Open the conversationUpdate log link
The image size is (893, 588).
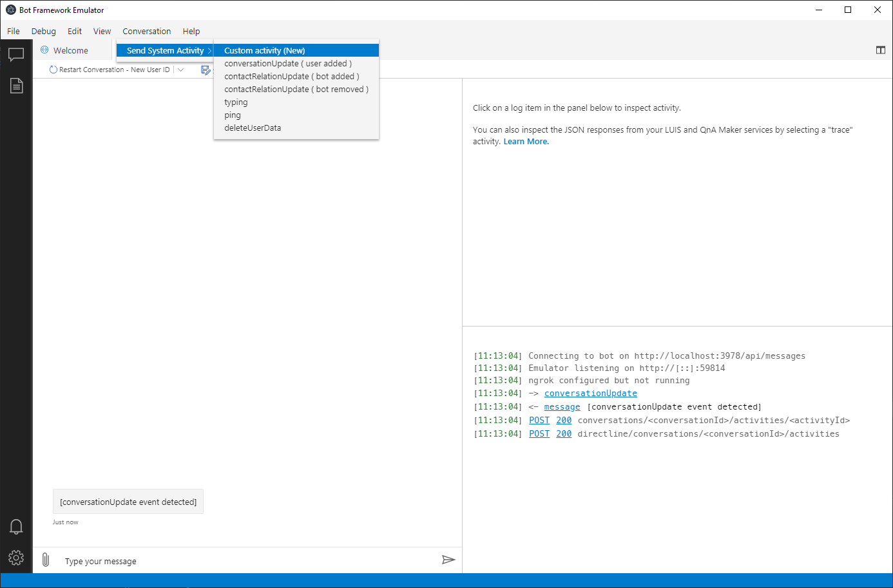[x=591, y=393]
